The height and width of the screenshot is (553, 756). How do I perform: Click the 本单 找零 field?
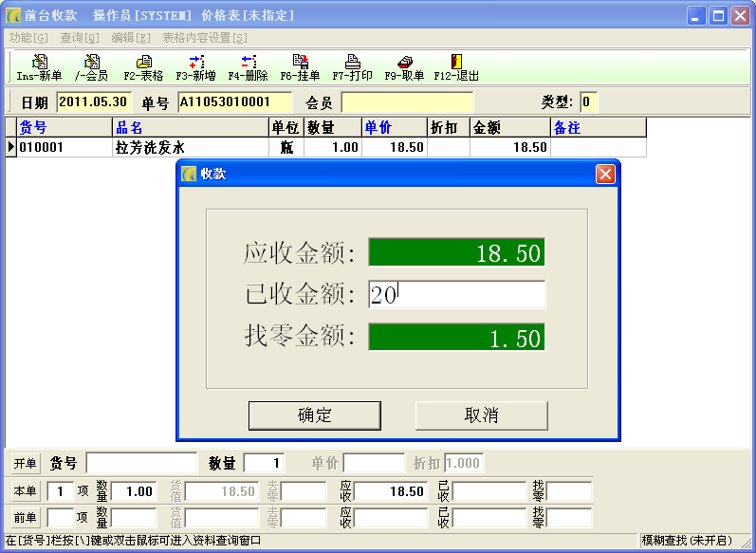(x=569, y=491)
